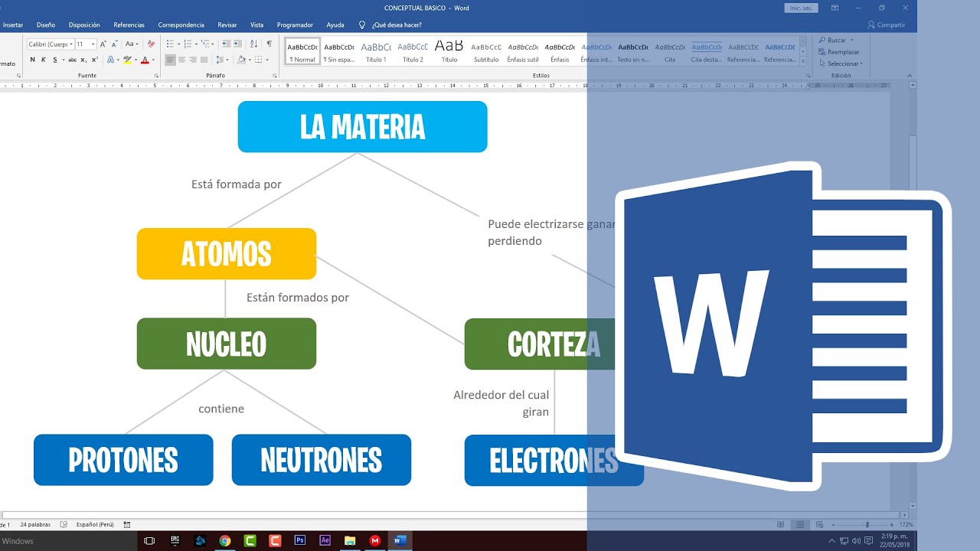This screenshot has width=980, height=551.
Task: Click the zoom slider in status bar
Action: point(867,525)
